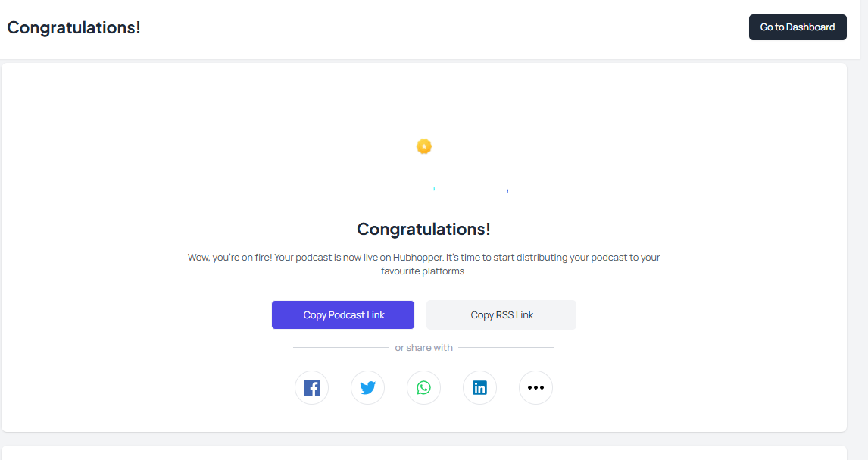
Task: Click the vertical scrollbar at right edge
Action: coord(864,230)
